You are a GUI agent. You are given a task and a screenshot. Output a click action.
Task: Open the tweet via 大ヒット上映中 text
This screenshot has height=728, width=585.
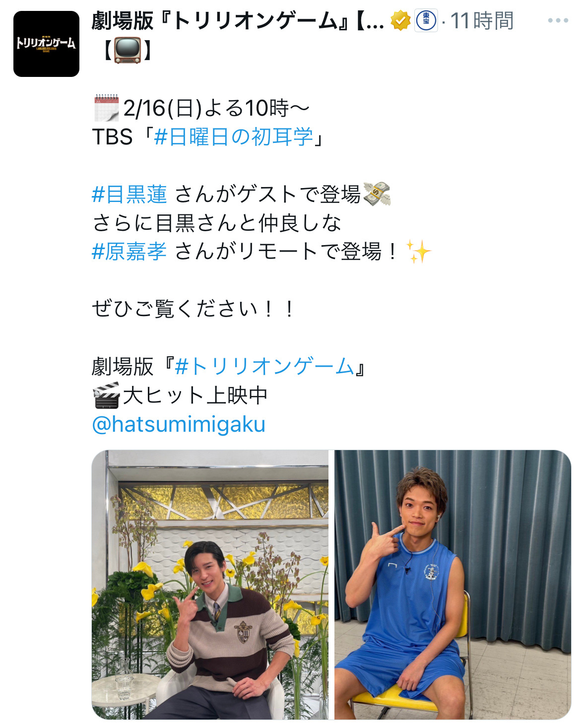pyautogui.click(x=195, y=396)
